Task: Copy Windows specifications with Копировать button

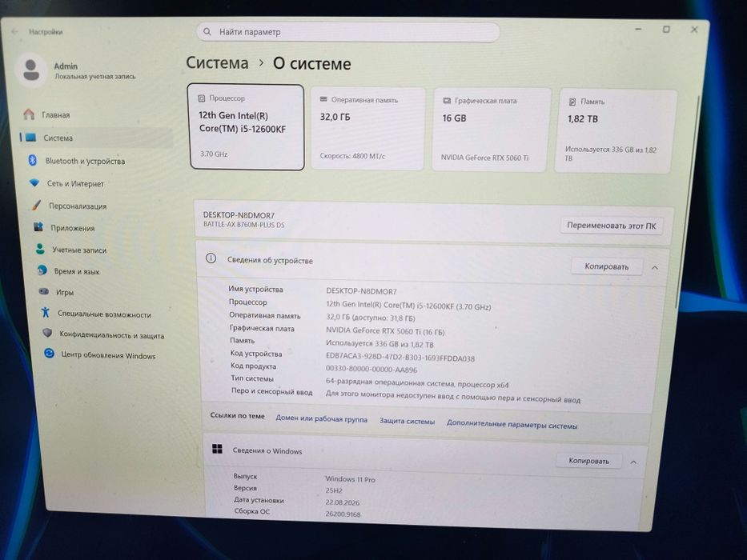Action: [x=588, y=461]
